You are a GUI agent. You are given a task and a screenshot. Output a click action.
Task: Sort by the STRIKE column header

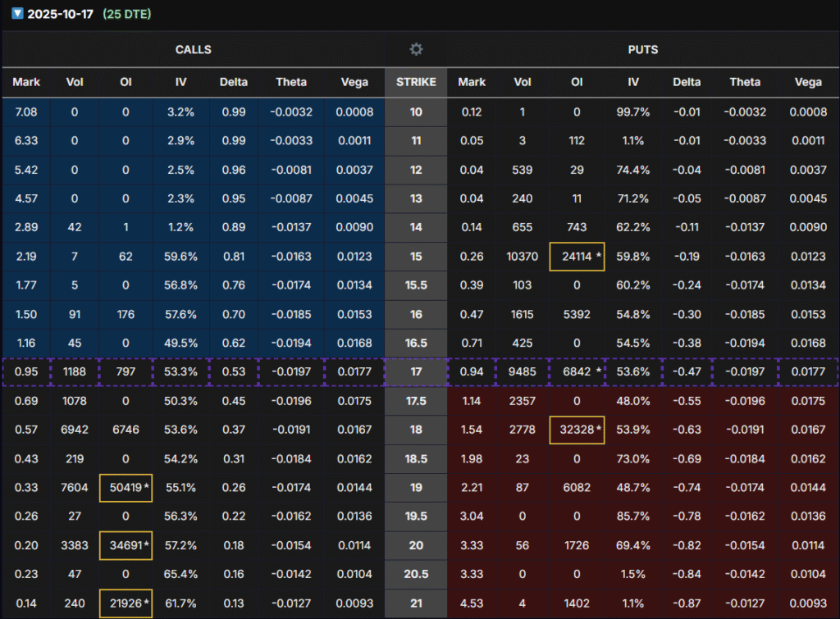416,82
